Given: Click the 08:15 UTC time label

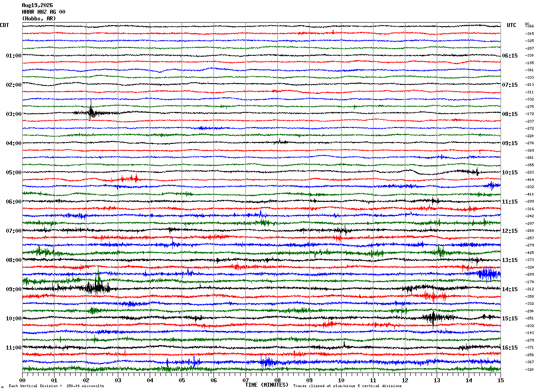Looking at the screenshot, I should point(510,114).
